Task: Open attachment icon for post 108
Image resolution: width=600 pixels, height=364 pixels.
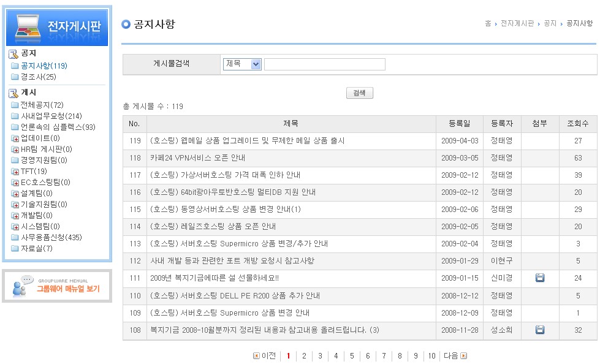Action: 540,330
